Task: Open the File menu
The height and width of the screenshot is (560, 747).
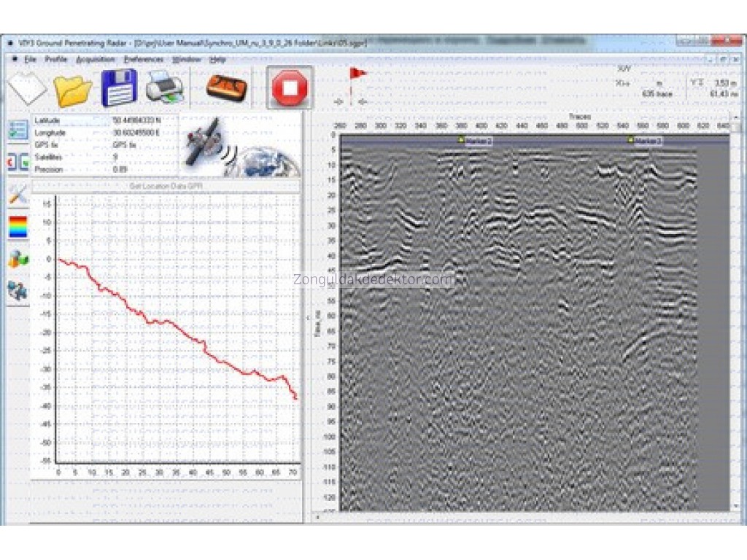Action: tap(31, 60)
